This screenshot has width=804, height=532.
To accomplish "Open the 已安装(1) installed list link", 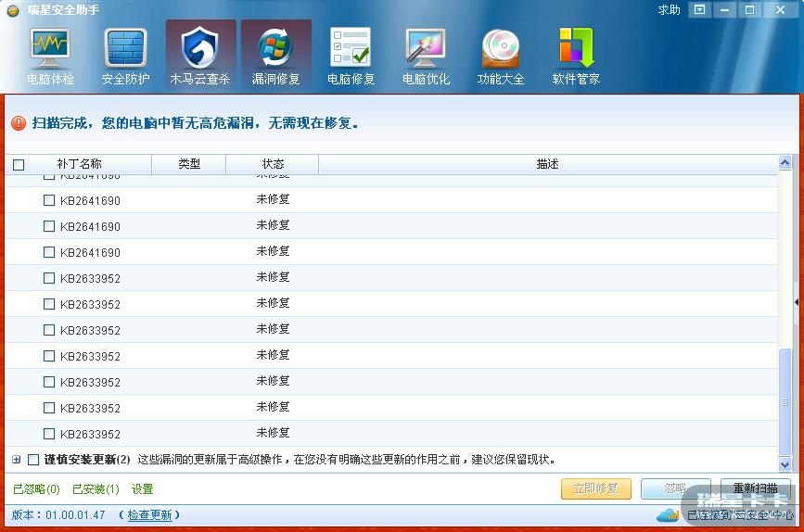I will [x=94, y=489].
